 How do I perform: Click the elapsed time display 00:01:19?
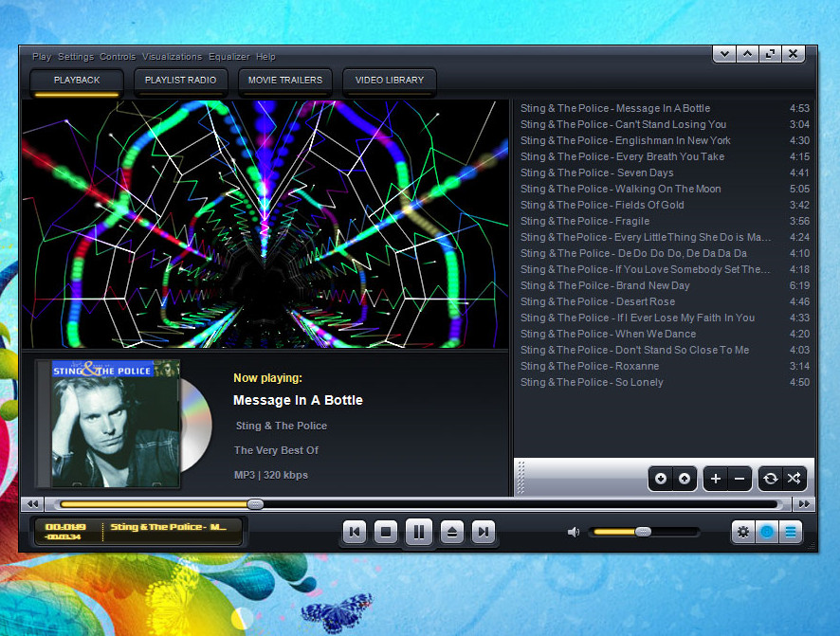coord(65,527)
